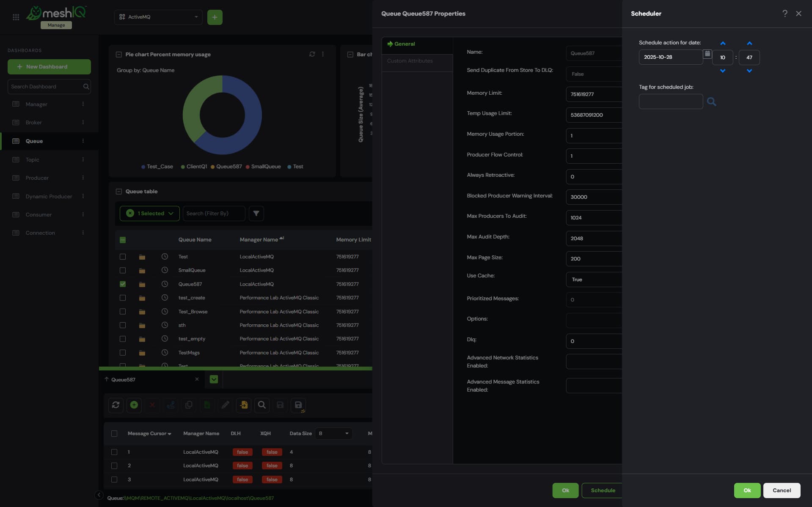The width and height of the screenshot is (812, 507).
Task: Click the Tag for scheduled job field
Action: 670,101
